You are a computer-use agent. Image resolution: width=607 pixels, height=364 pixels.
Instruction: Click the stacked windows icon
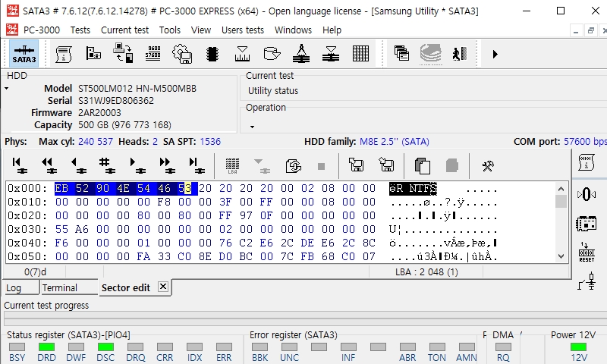pos(401,53)
